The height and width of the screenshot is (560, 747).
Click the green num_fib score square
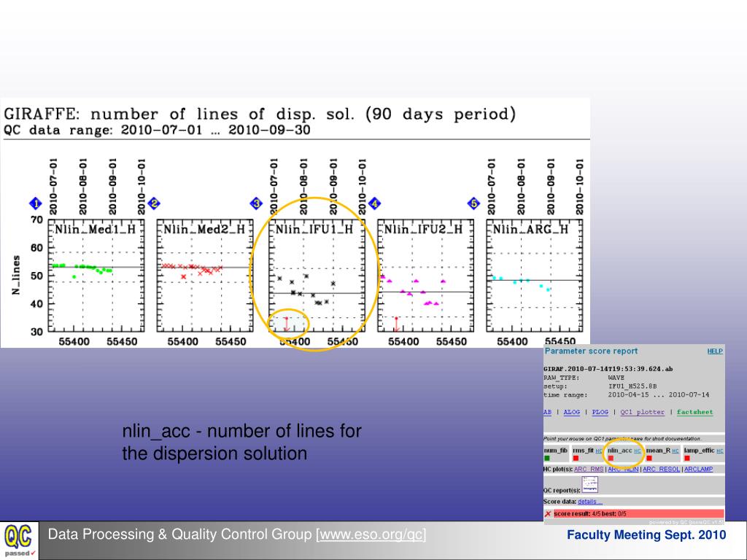pyautogui.click(x=547, y=458)
